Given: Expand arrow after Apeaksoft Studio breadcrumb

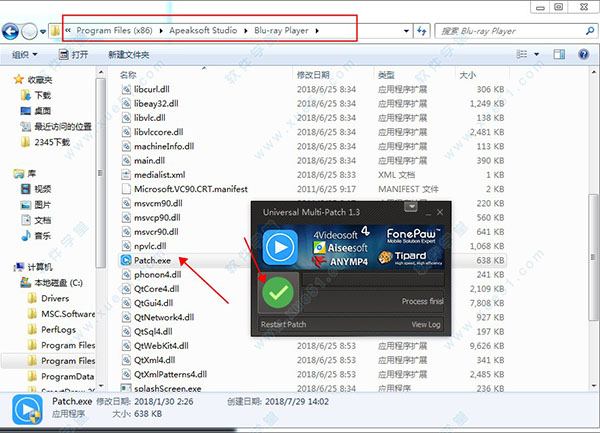Looking at the screenshot, I should pos(246,31).
